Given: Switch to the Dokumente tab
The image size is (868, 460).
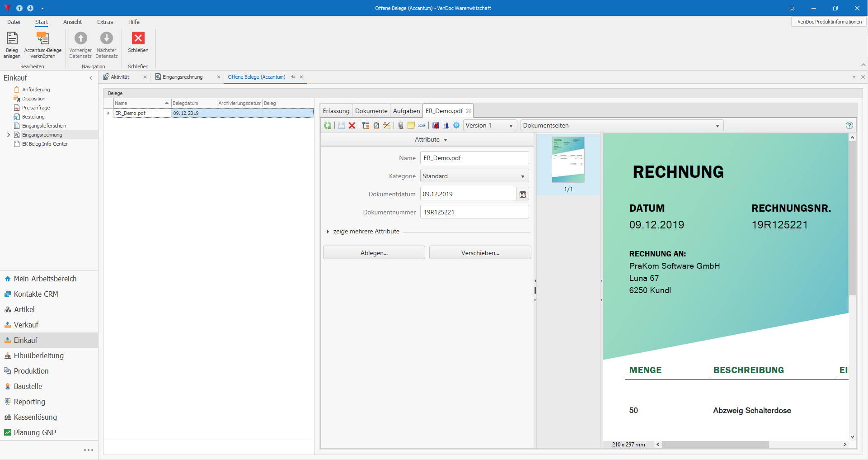Looking at the screenshot, I should [371, 111].
